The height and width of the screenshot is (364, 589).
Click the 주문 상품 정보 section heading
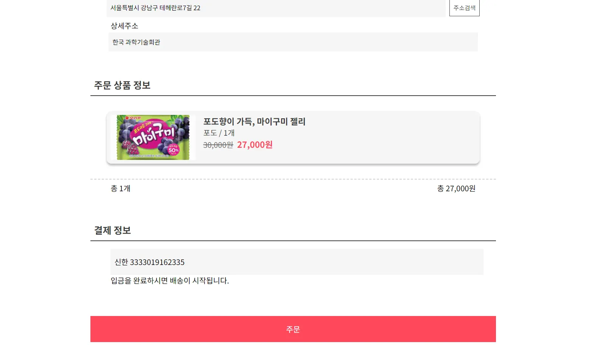pyautogui.click(x=122, y=85)
